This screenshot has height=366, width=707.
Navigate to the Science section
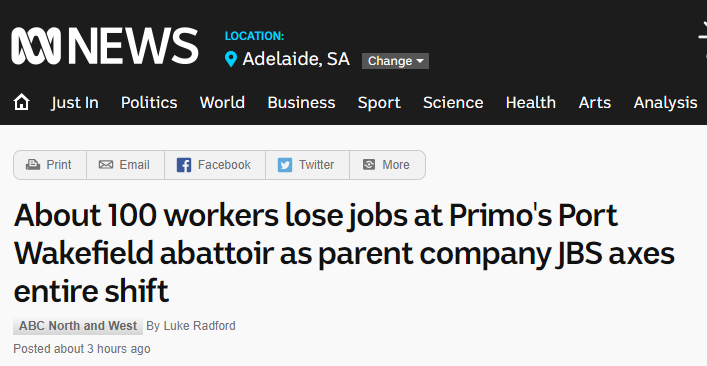click(x=453, y=103)
